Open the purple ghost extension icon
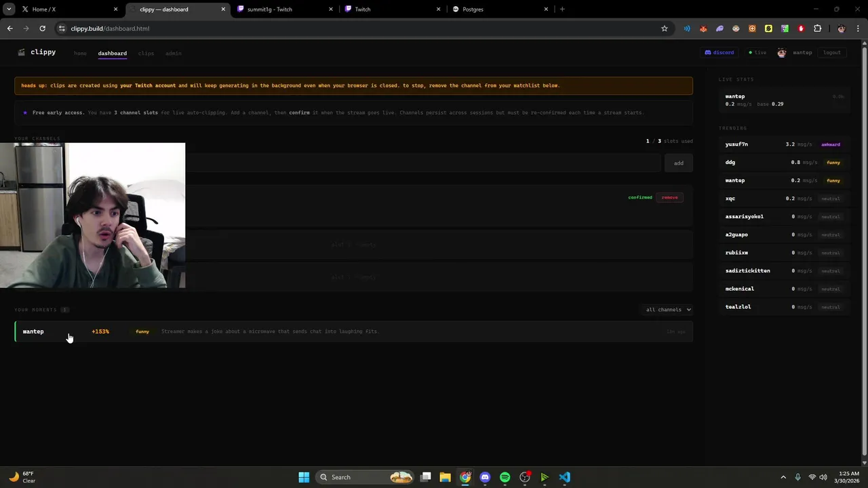Image resolution: width=868 pixels, height=488 pixels. click(719, 28)
